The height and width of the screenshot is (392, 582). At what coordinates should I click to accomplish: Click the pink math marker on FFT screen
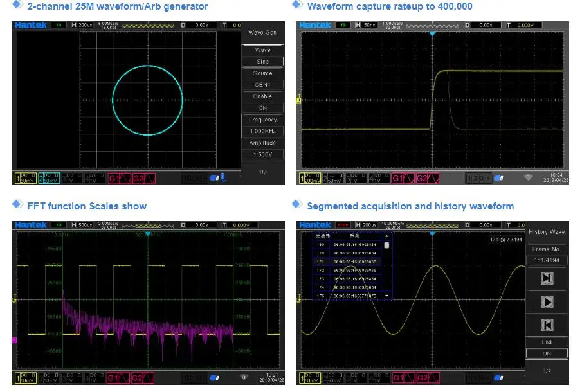tap(15, 340)
